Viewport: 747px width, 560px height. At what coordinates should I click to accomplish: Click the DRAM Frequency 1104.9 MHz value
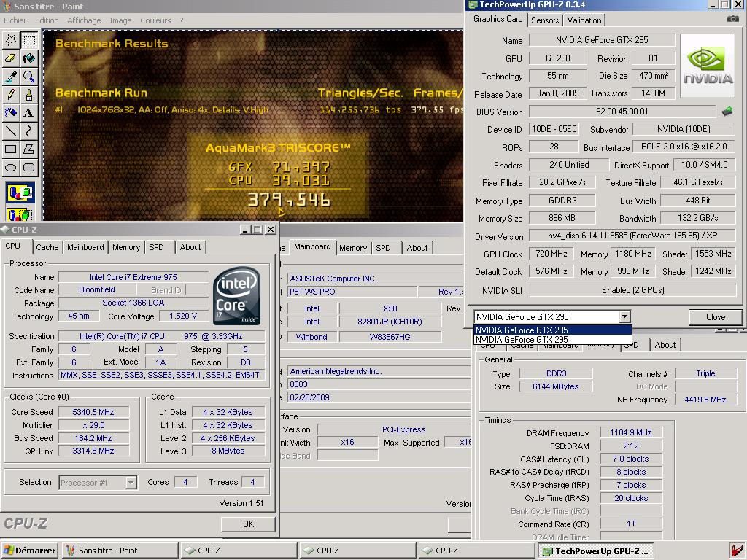[x=631, y=432]
